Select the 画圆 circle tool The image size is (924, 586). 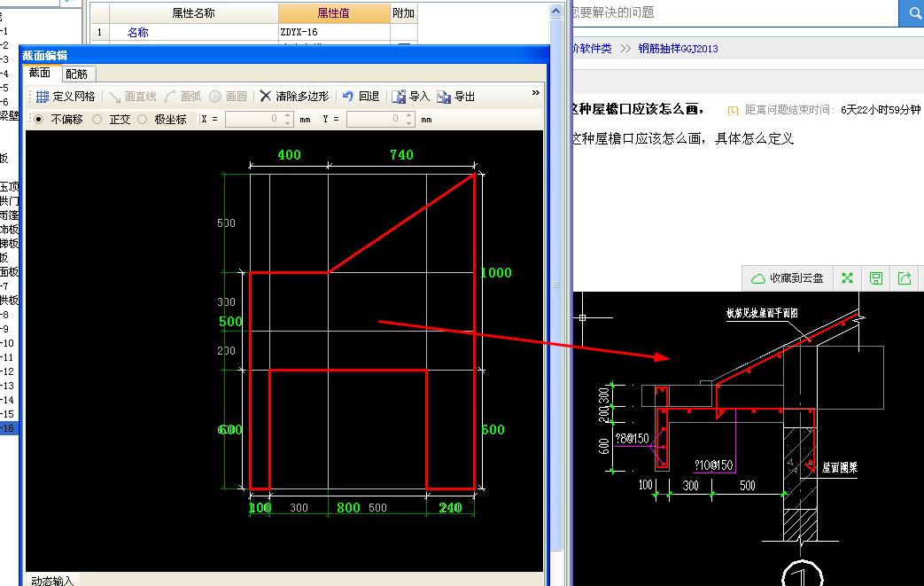tap(228, 96)
